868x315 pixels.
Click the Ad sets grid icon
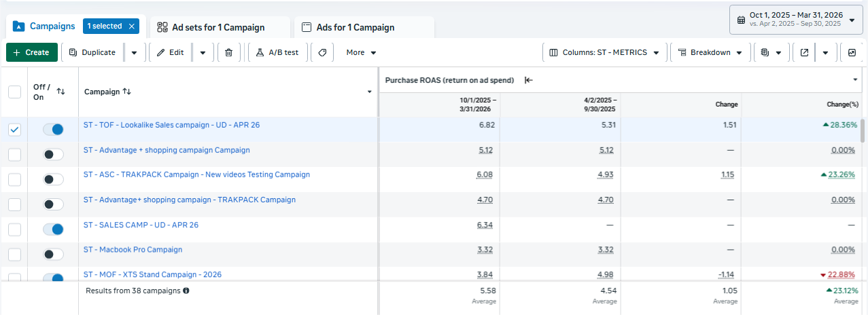point(162,27)
